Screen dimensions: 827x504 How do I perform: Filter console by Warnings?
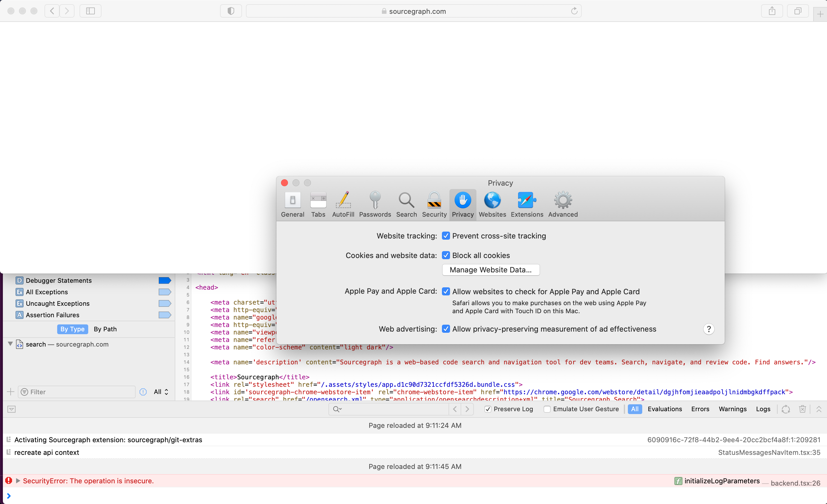coord(732,409)
